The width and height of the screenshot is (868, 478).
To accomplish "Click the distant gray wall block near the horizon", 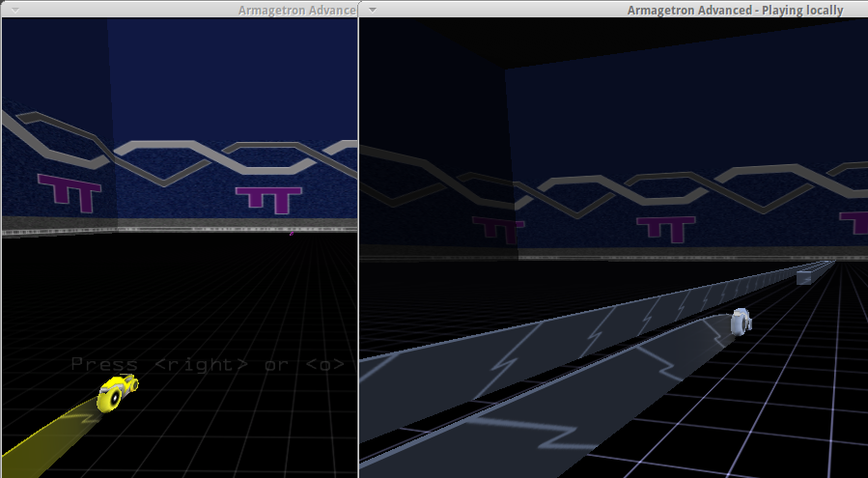I will coord(809,277).
